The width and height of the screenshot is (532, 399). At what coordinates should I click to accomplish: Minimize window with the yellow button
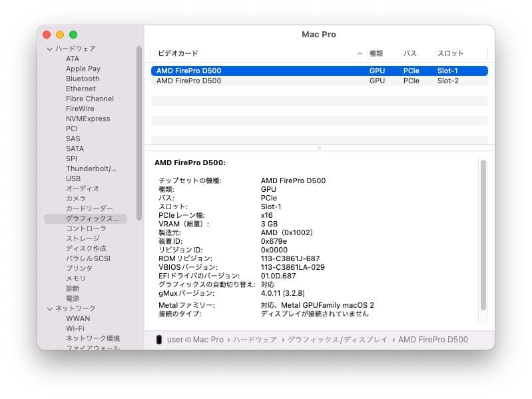pyautogui.click(x=60, y=35)
